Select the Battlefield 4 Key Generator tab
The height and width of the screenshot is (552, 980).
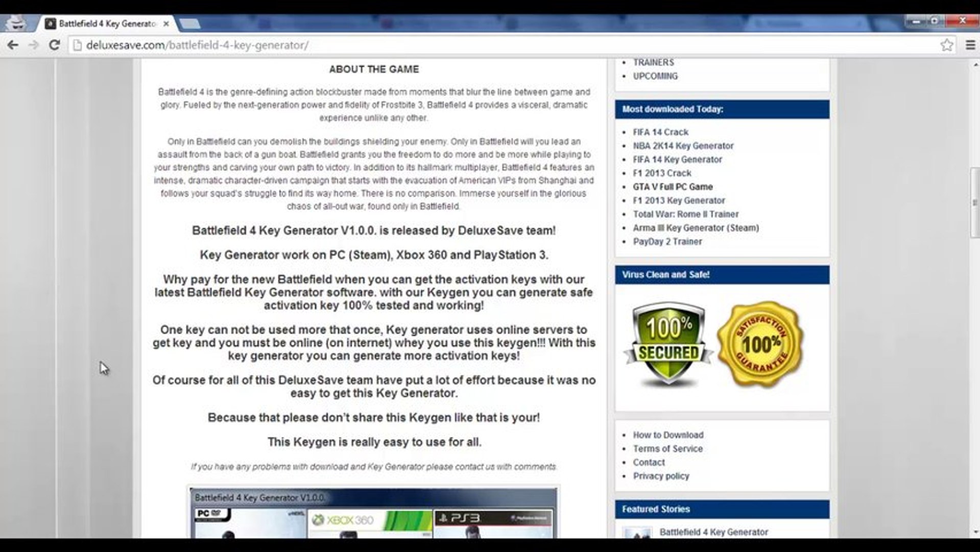pos(107,24)
